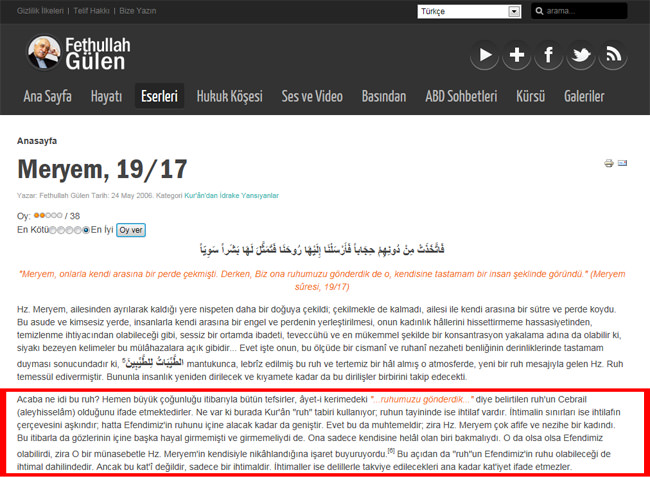
Task: Click the email article icon
Action: coord(622,163)
